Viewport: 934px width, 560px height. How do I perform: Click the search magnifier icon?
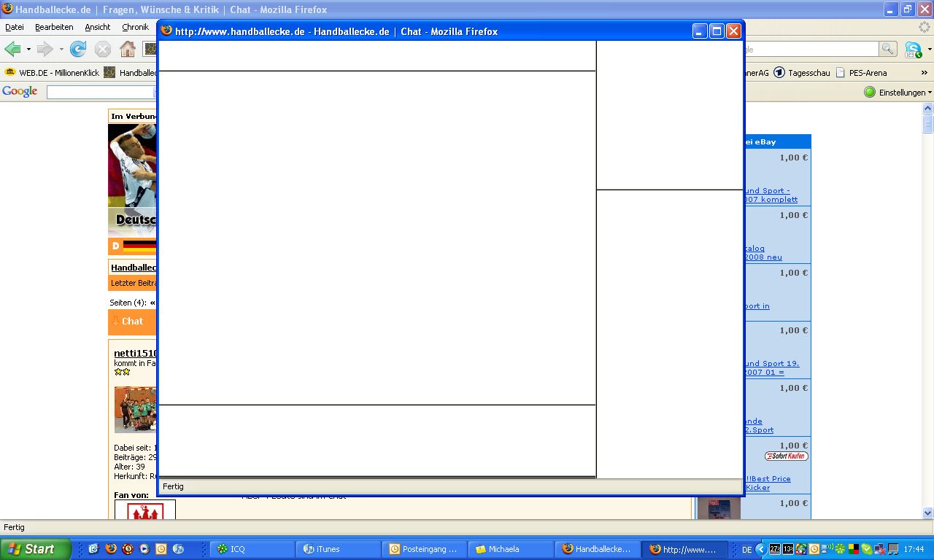(888, 49)
